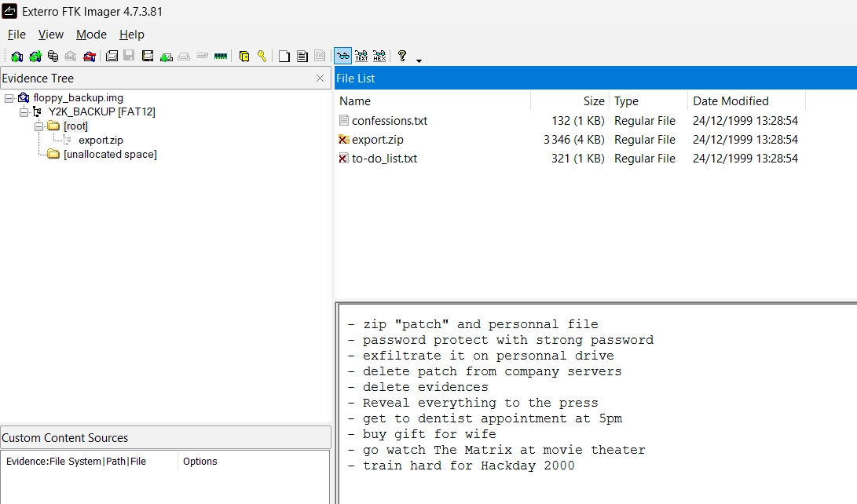Switch preview to TEXT view mode

tap(361, 56)
